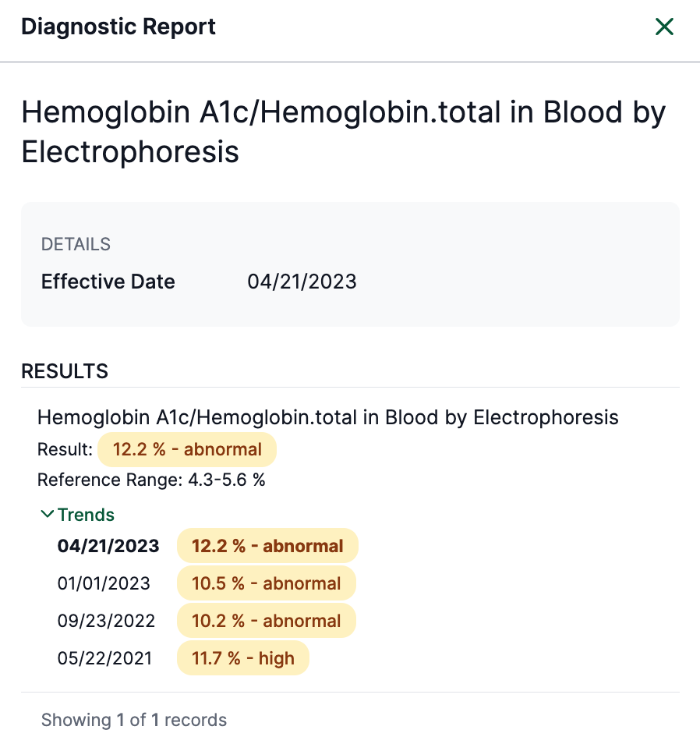Viewport: 700px width, 744px height.
Task: Click the Reference Range 4.3-5.6 % text
Action: tap(151, 480)
